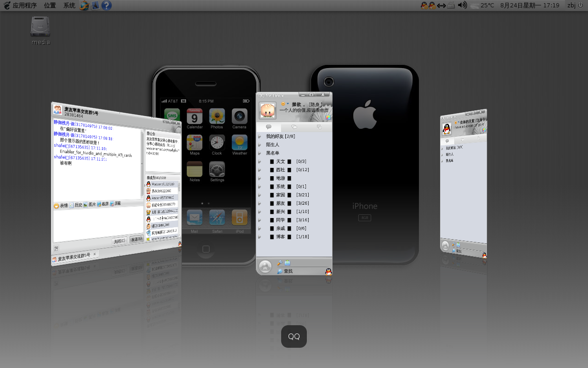Click the small icon at chat window's left edge
The height and width of the screenshot is (368, 588).
(x=56, y=248)
